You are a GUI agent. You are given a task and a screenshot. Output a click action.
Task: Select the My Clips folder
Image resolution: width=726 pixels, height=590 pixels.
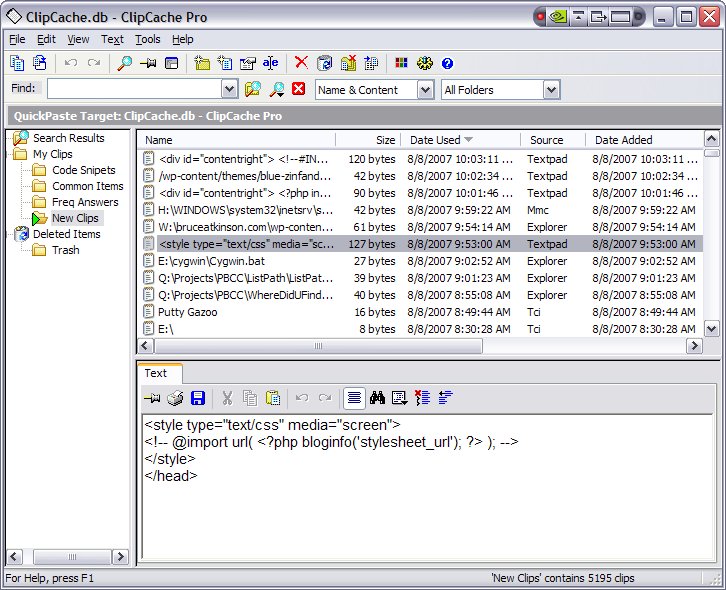[x=53, y=154]
